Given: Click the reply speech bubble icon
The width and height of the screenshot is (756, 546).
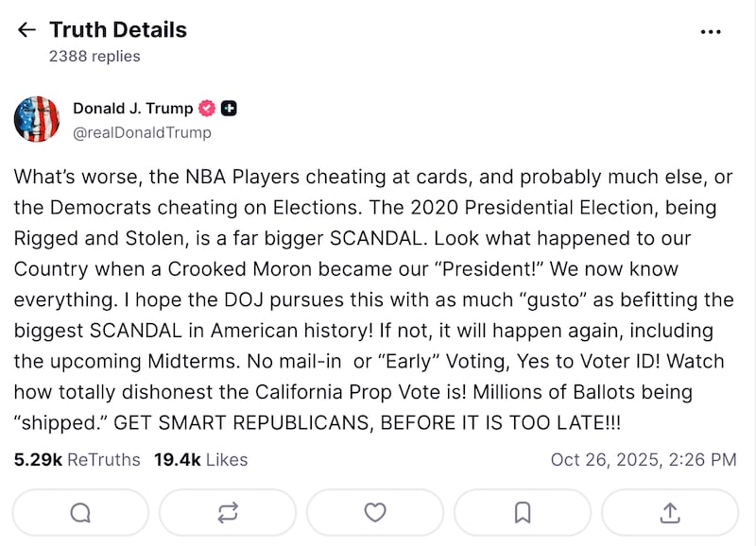Looking at the screenshot, I should 81,512.
